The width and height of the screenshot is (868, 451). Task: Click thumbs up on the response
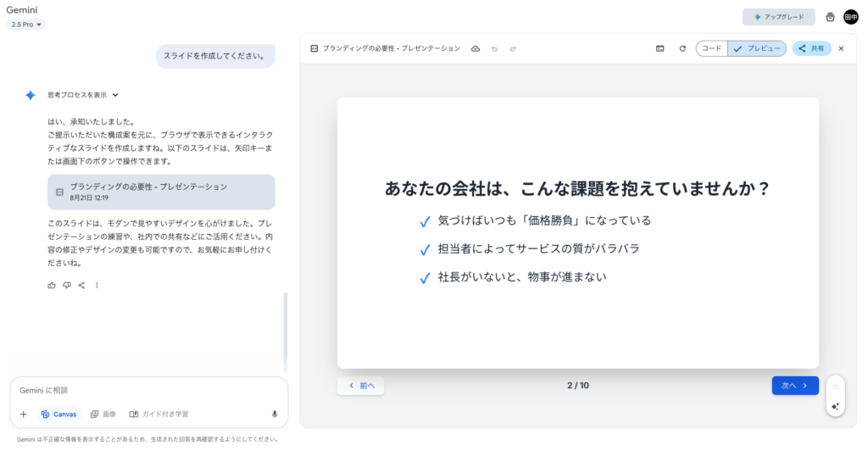pos(52,286)
